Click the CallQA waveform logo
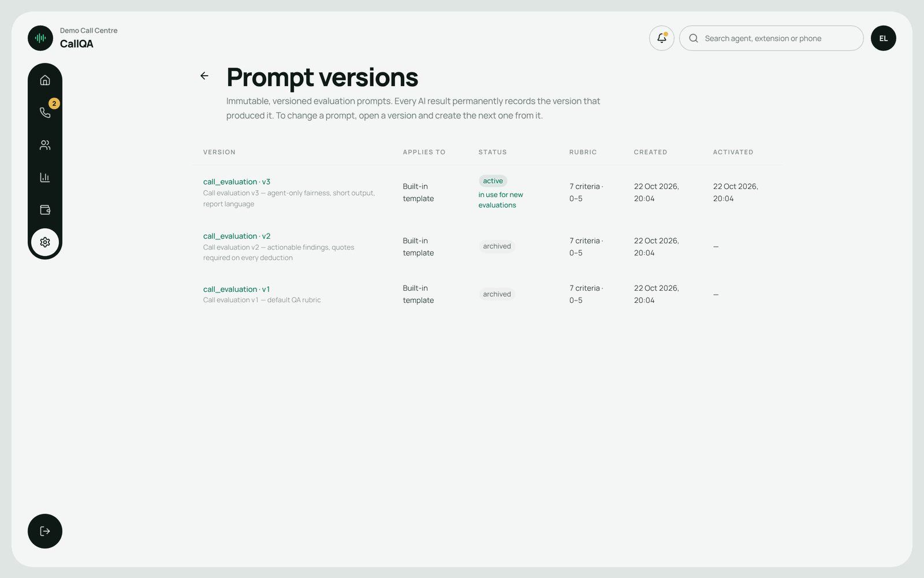Screen dimensions: 924x578 click(40, 38)
